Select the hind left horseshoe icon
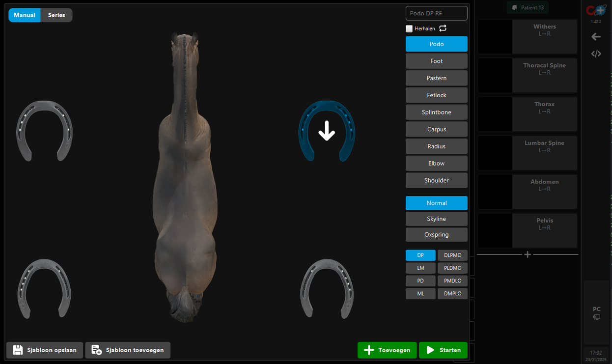612x364 pixels. pyautogui.click(x=44, y=288)
